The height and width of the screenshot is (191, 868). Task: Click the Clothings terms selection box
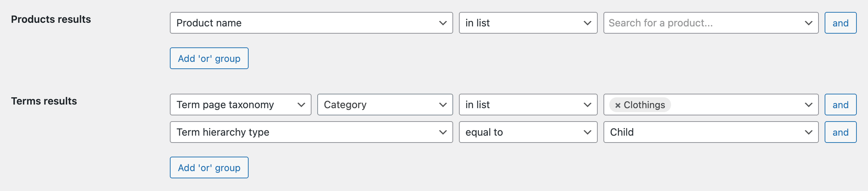click(x=734, y=105)
